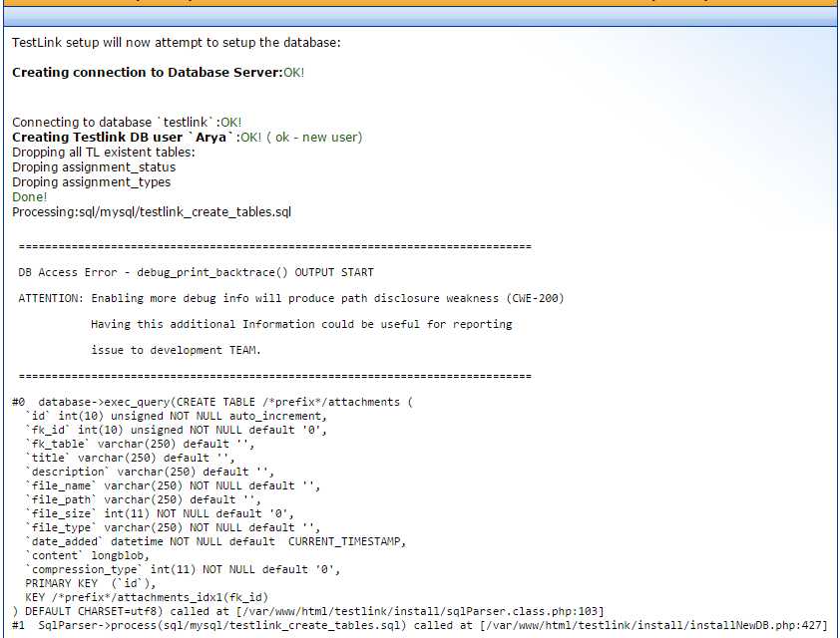Click the '`file_name` varchar(250) NOT NULL' line
The width and height of the screenshot is (840, 638).
pos(173,485)
